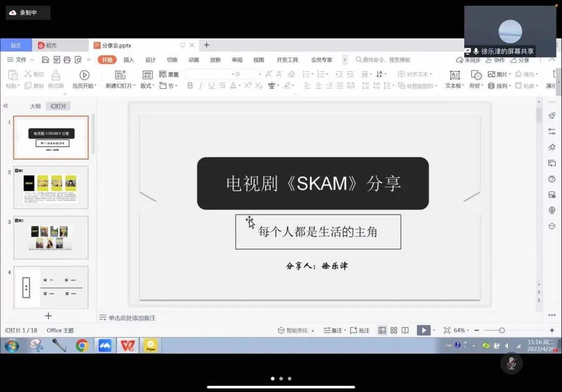Toggle bold formatting with the B icon
Viewport: 562px width, 392px height.
190,85
